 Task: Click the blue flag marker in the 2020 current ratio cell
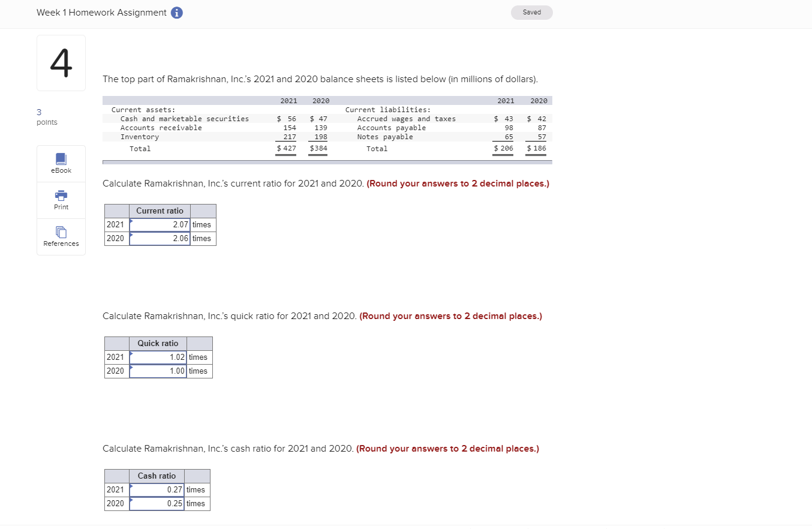[133, 236]
